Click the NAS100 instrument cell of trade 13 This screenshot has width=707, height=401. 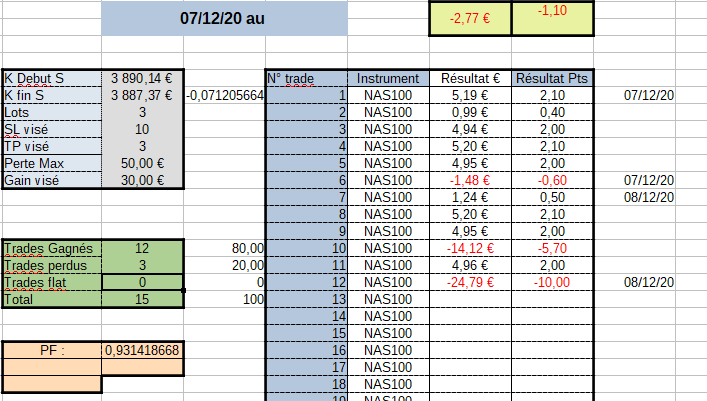tap(388, 300)
